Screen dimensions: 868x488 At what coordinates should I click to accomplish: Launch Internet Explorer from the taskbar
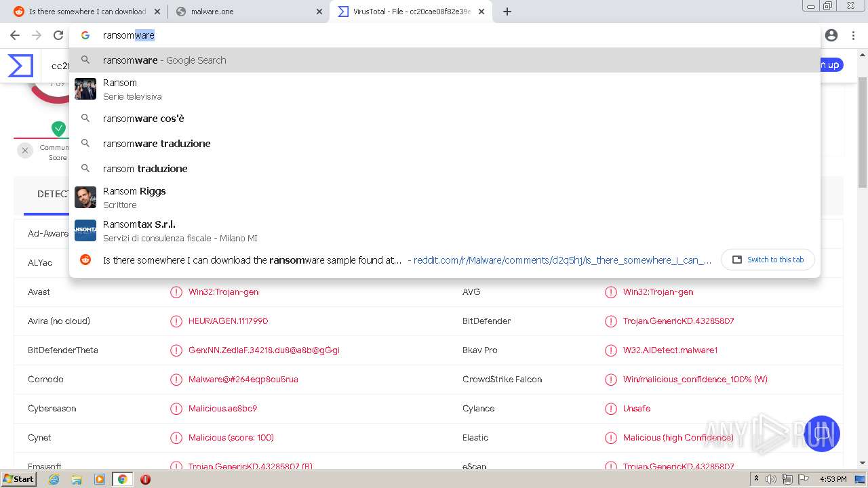tap(54, 479)
